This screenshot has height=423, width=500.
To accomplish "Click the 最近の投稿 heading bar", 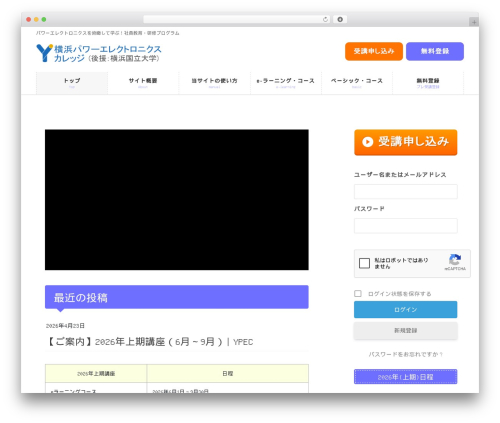I will pyautogui.click(x=177, y=297).
